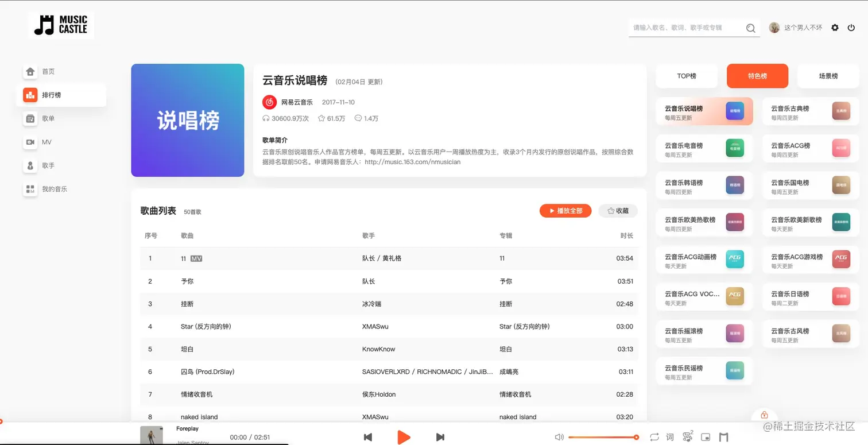The width and height of the screenshot is (868, 445).
Task: Click the 云音乐ACG动画榜 cover icon
Action: point(735,260)
